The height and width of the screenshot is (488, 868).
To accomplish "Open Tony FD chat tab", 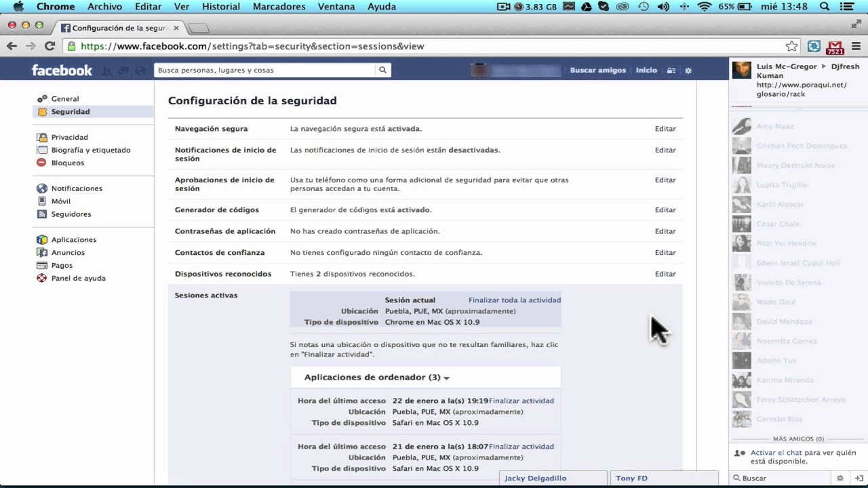I will pos(664,479).
